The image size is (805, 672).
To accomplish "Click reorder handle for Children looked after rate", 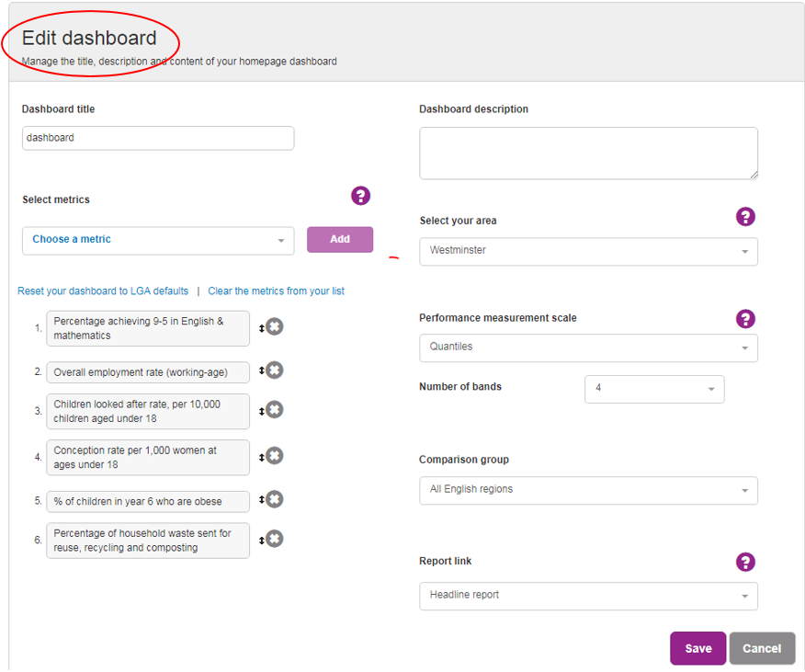I will click(x=261, y=411).
